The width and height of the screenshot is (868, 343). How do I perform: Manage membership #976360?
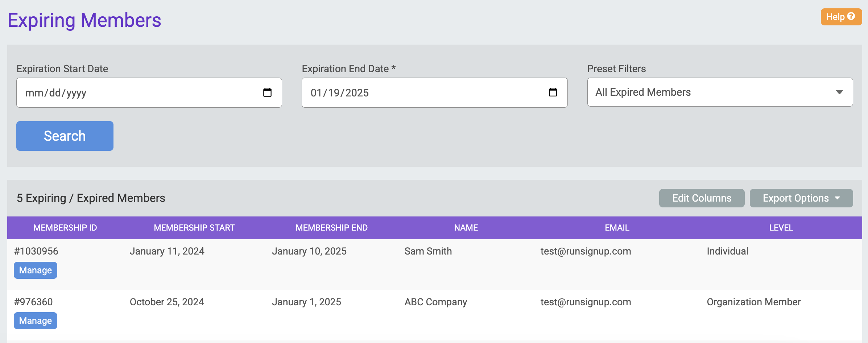36,321
